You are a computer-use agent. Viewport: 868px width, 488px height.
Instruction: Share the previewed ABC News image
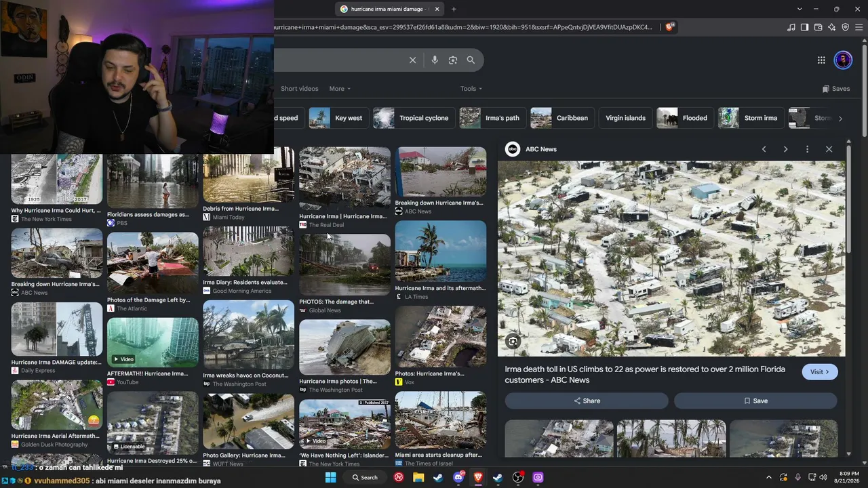[x=587, y=401]
